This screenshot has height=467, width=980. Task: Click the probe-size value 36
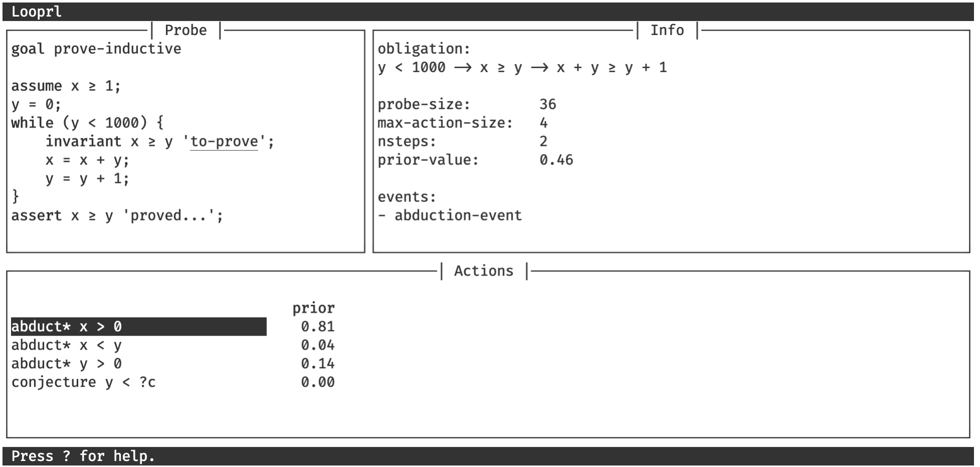(x=548, y=105)
